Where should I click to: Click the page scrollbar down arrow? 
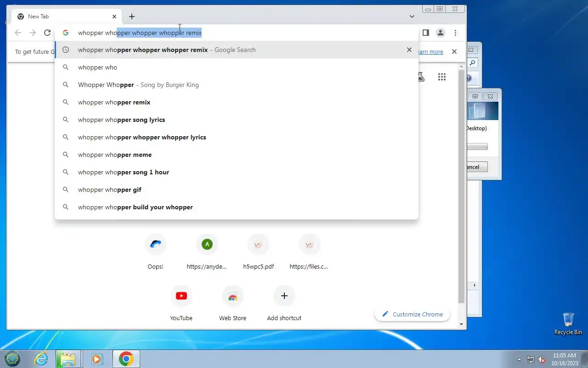coord(462,324)
